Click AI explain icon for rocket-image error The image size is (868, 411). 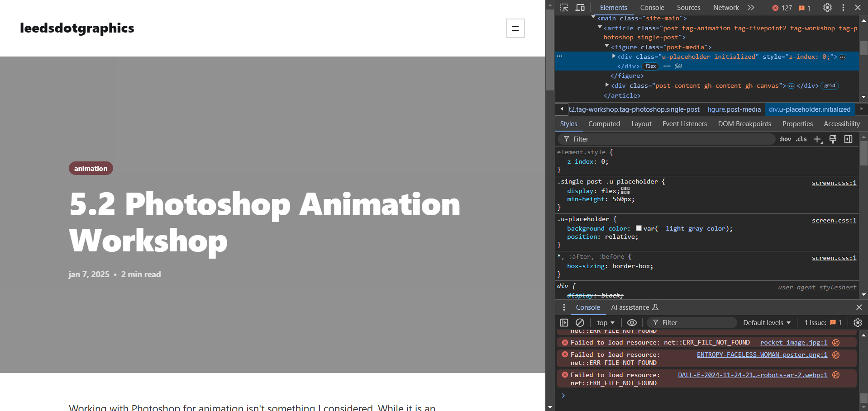(836, 343)
